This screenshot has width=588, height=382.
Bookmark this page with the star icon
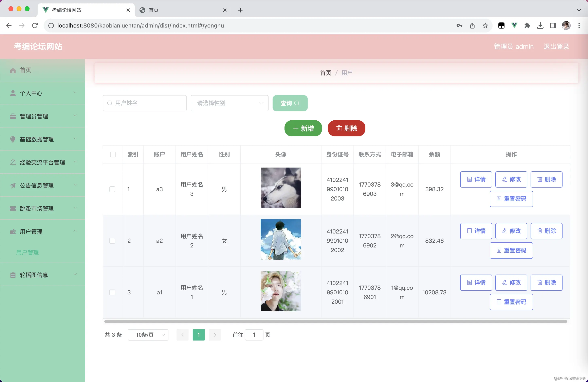click(x=485, y=25)
